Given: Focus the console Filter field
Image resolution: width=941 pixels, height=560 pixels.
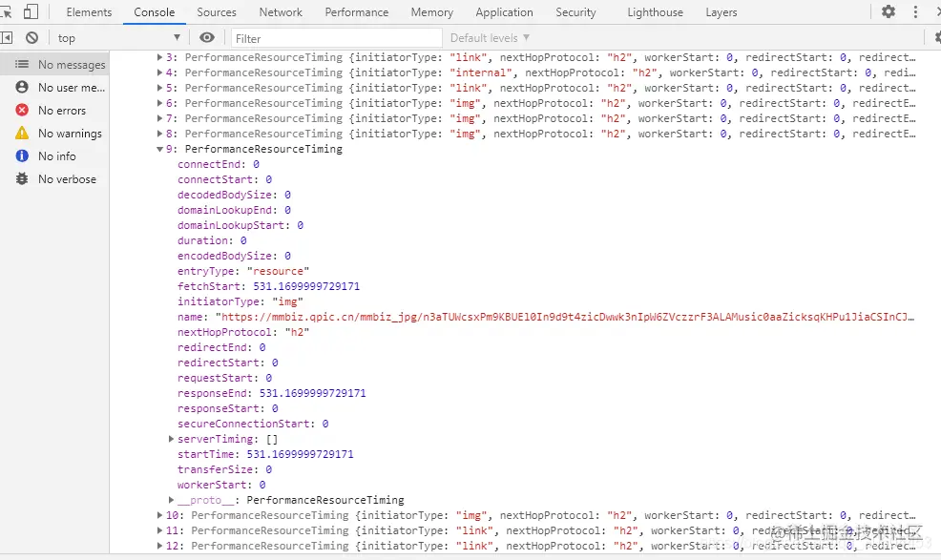Looking at the screenshot, I should coord(337,38).
